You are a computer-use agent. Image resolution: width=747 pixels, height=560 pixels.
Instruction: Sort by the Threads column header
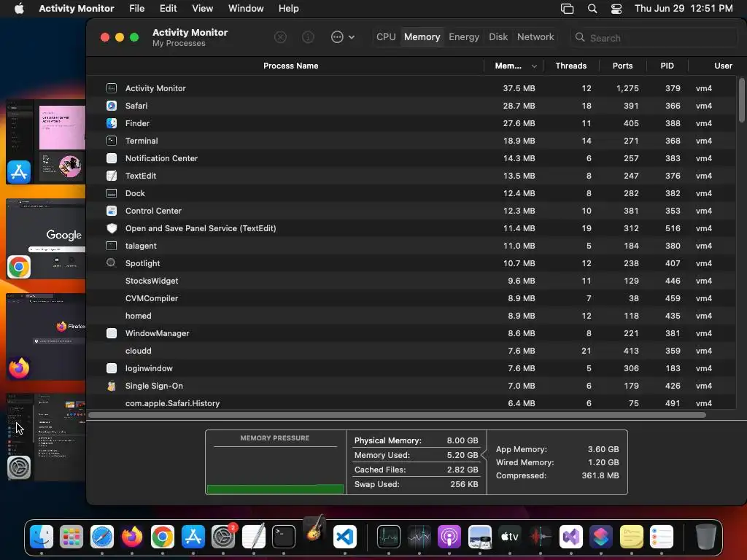click(x=570, y=66)
